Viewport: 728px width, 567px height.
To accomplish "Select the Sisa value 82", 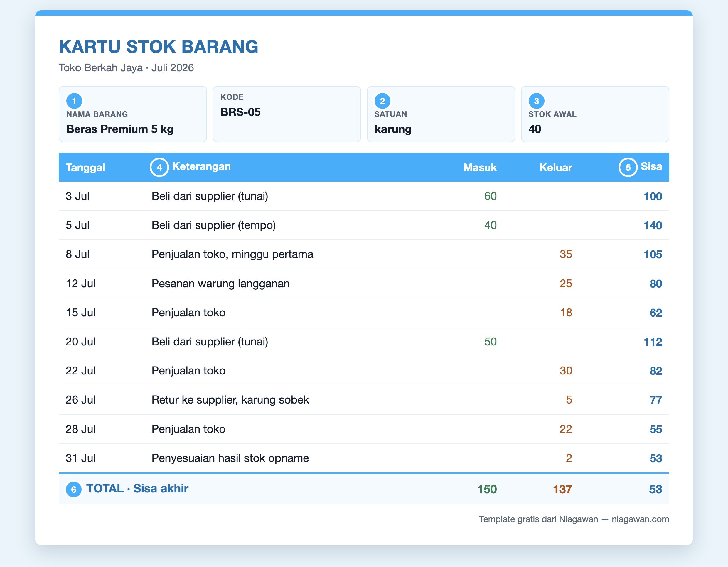I will (x=656, y=371).
